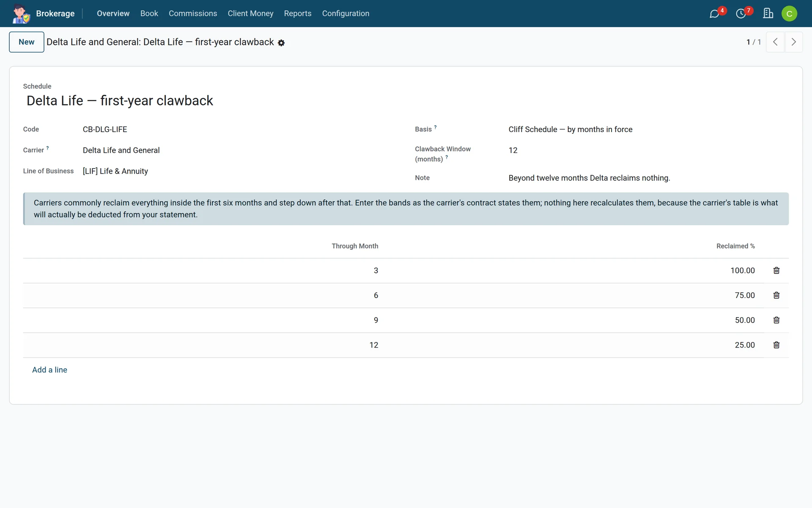The height and width of the screenshot is (508, 812).
Task: Click the Brokerage app logo icon
Action: click(x=21, y=14)
